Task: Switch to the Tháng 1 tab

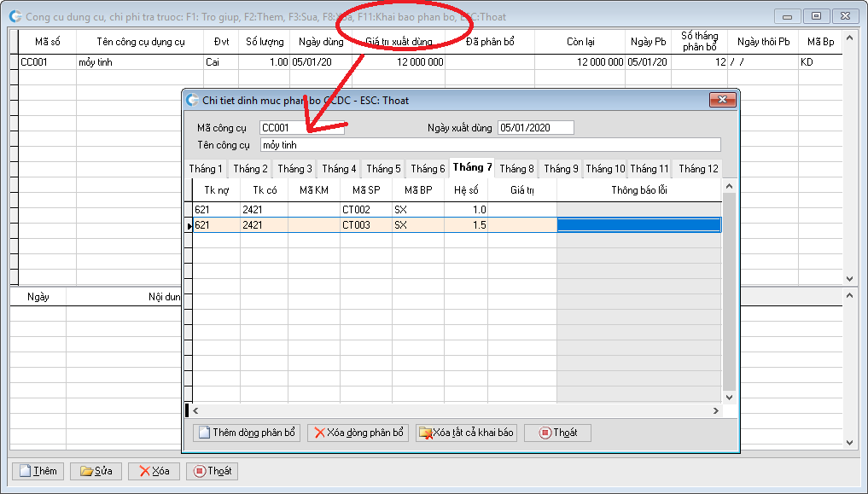Action: pyautogui.click(x=206, y=169)
